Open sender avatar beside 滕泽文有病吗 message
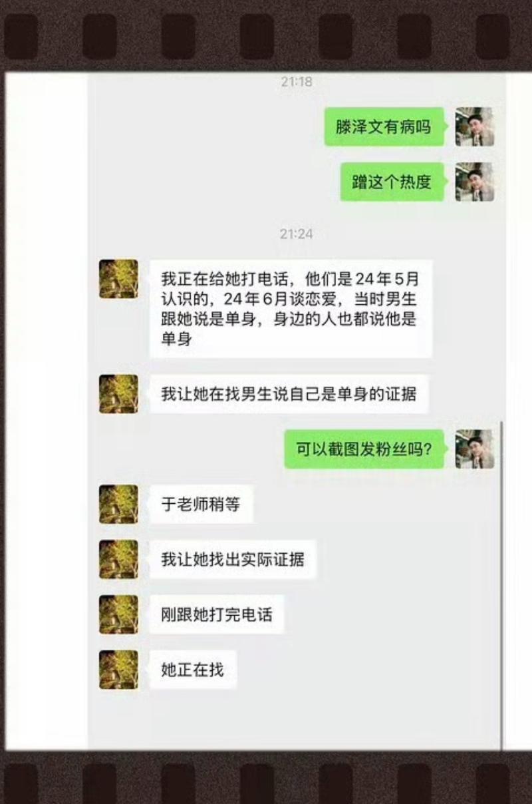Screen dimensions: 532x804 coord(474,126)
